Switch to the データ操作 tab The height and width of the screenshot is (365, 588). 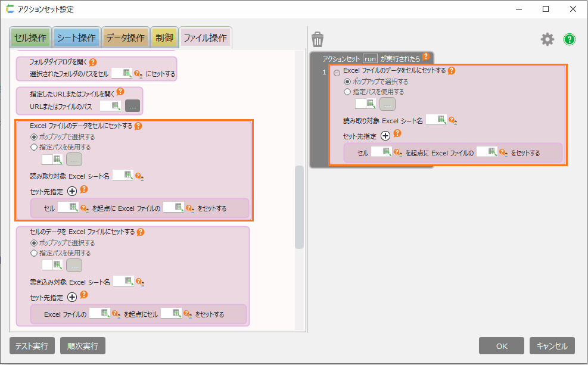click(x=125, y=38)
